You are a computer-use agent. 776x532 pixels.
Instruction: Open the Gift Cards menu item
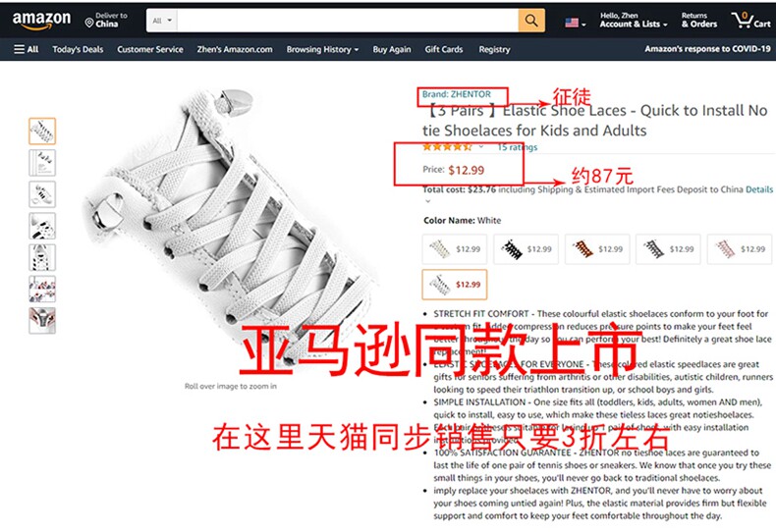click(443, 49)
